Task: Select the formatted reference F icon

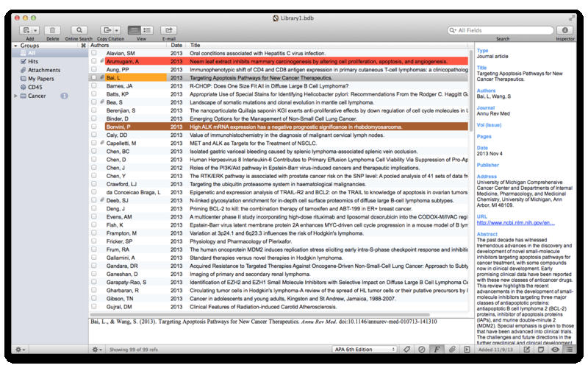Action: 437,349
